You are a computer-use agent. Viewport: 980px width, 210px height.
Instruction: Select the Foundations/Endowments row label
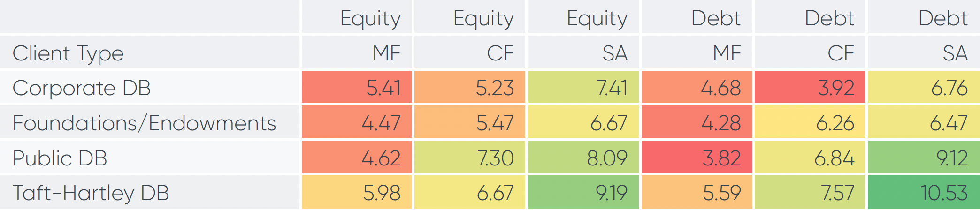pyautogui.click(x=144, y=123)
